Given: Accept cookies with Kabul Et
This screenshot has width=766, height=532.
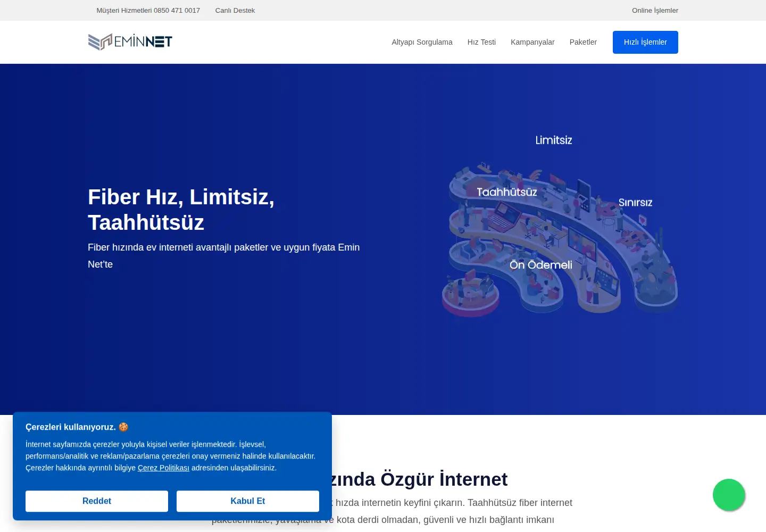Looking at the screenshot, I should (x=248, y=501).
